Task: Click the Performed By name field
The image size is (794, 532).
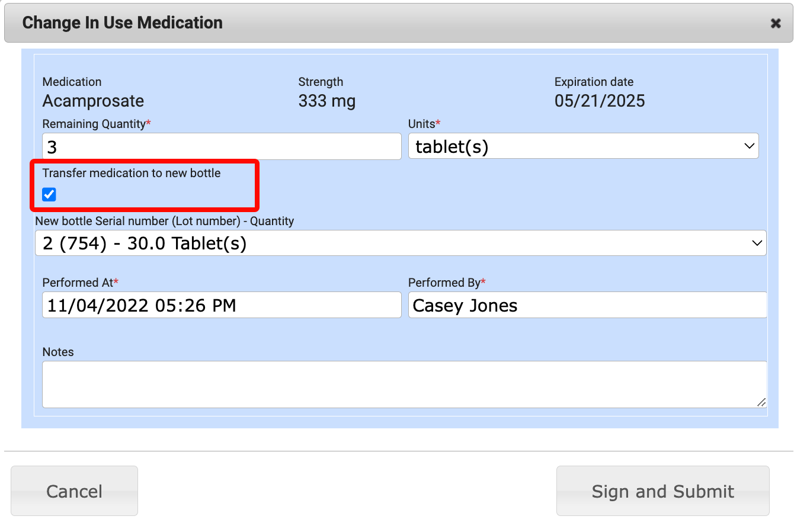Action: [587, 305]
